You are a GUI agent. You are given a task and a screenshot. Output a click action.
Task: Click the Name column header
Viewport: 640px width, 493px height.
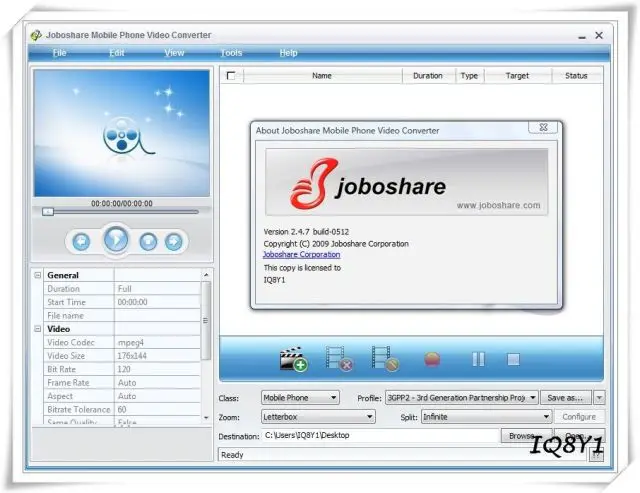pyautogui.click(x=322, y=76)
